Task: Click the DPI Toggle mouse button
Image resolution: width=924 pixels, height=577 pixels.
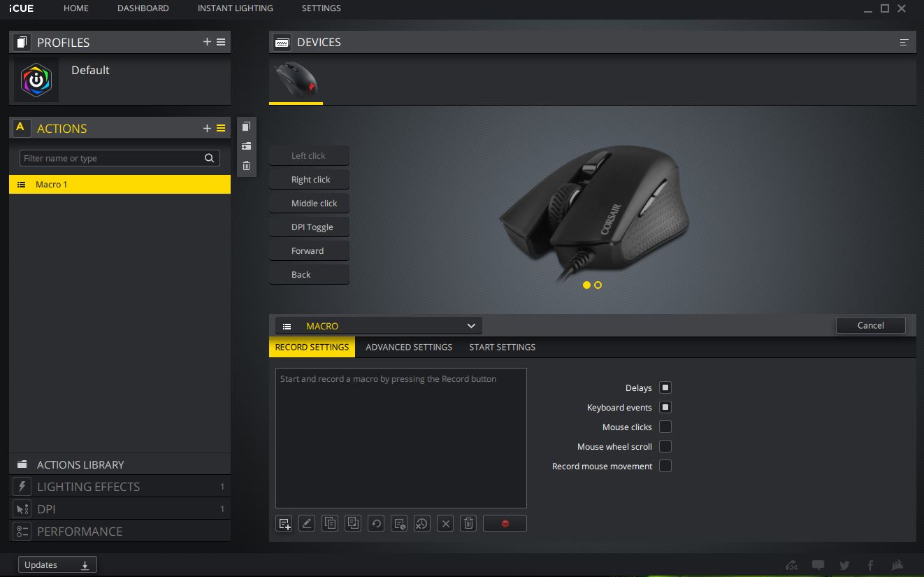Action: tap(312, 227)
